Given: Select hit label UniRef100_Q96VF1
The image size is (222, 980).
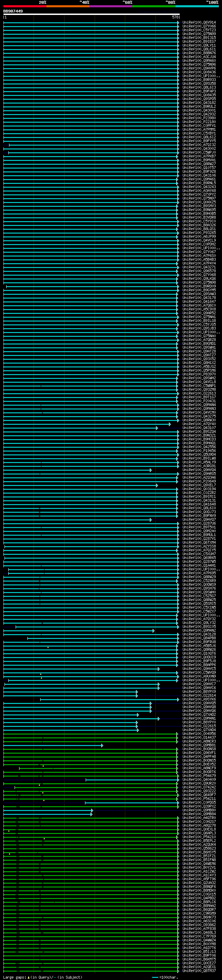Looking at the screenshot, I should coord(199,753).
